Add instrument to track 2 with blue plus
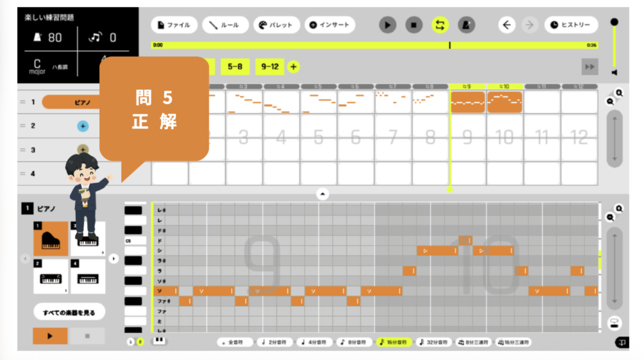The height and width of the screenshot is (360, 644). (82, 126)
